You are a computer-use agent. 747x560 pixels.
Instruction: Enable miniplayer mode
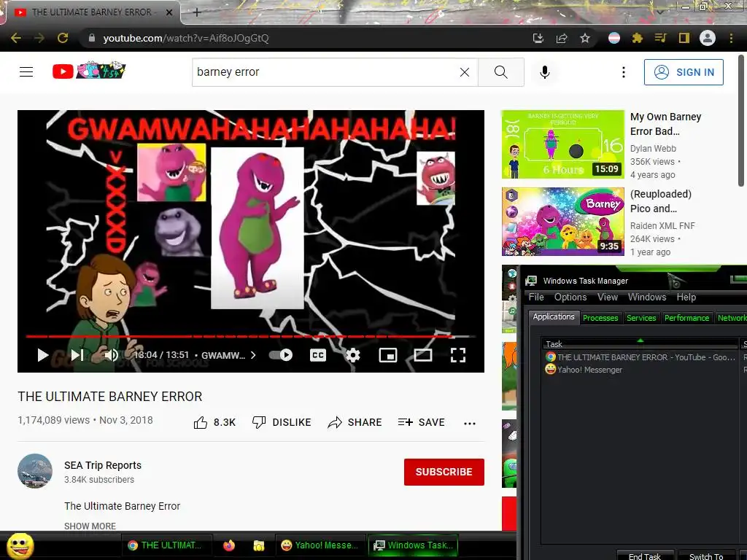pyautogui.click(x=388, y=355)
